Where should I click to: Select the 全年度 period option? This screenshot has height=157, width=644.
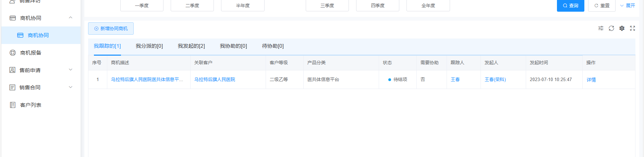click(428, 5)
